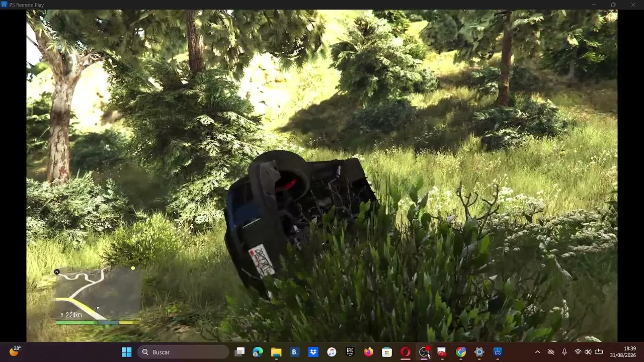644x362 pixels.
Task: Launch Microsoft Edge from the taskbar
Action: tap(258, 352)
